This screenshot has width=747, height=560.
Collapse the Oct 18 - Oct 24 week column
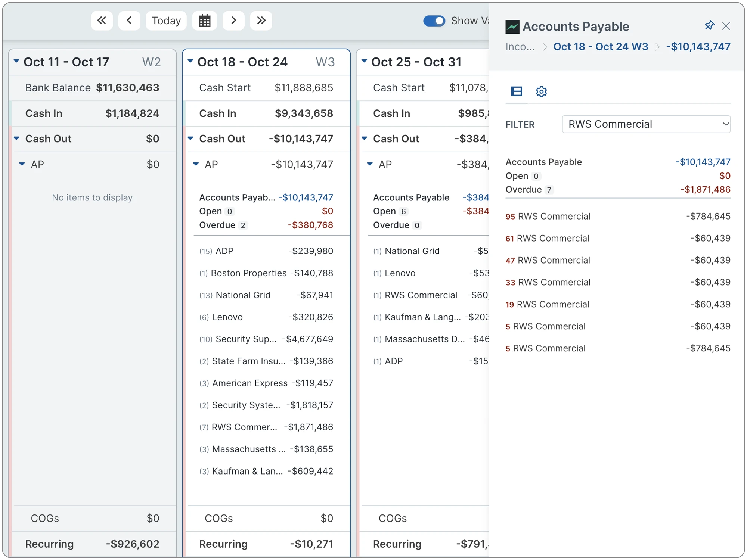190,60
